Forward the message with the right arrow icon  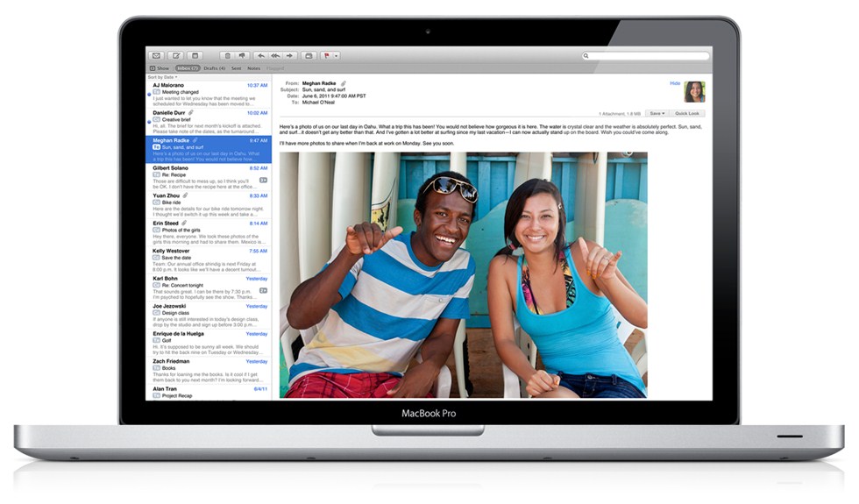(290, 55)
